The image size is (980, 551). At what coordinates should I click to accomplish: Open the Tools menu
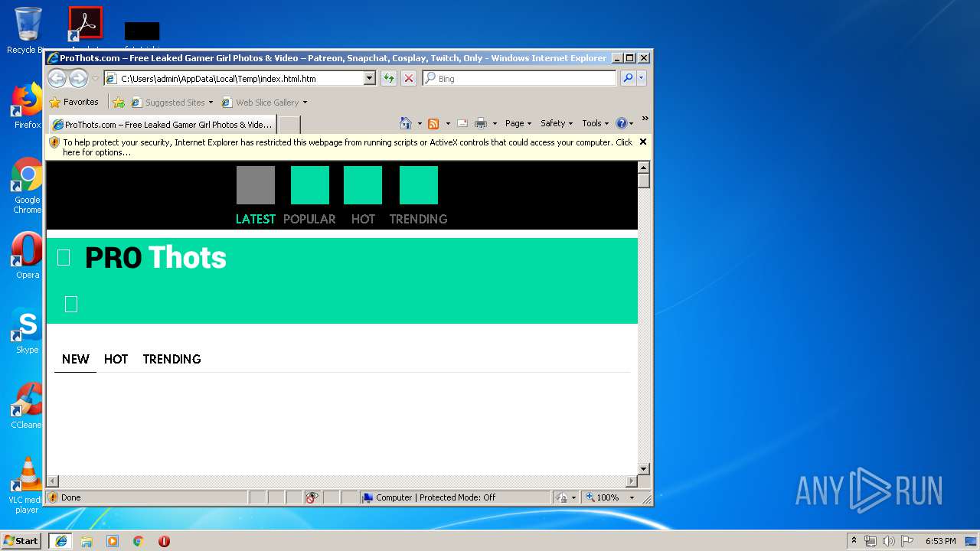click(x=595, y=123)
